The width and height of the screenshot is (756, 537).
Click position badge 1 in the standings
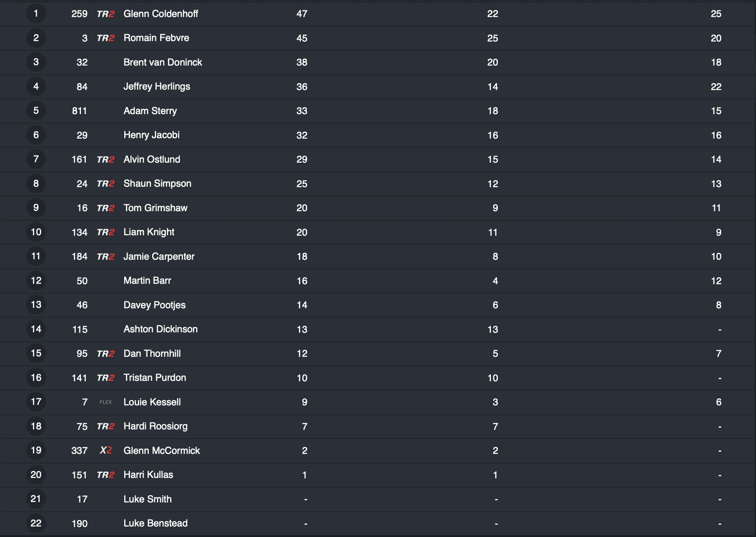coord(36,14)
